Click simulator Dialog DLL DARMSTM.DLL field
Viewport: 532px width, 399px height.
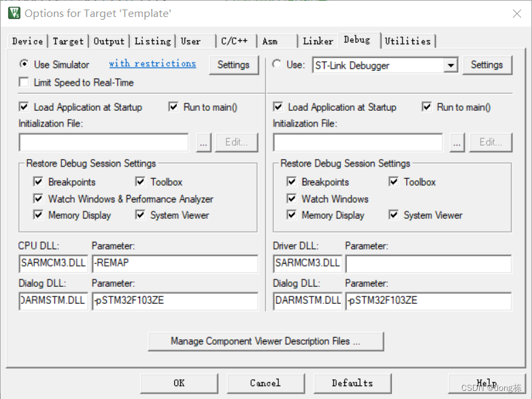click(53, 301)
